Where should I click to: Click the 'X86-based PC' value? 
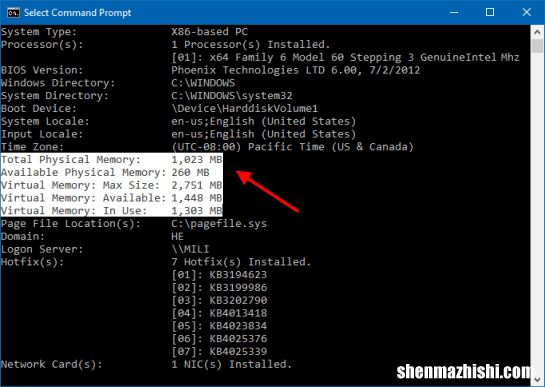(x=210, y=32)
